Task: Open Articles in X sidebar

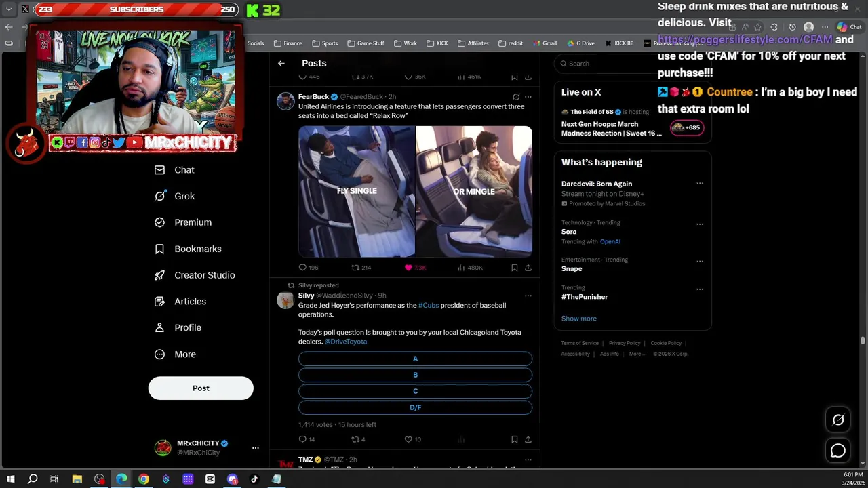Action: pos(180,301)
